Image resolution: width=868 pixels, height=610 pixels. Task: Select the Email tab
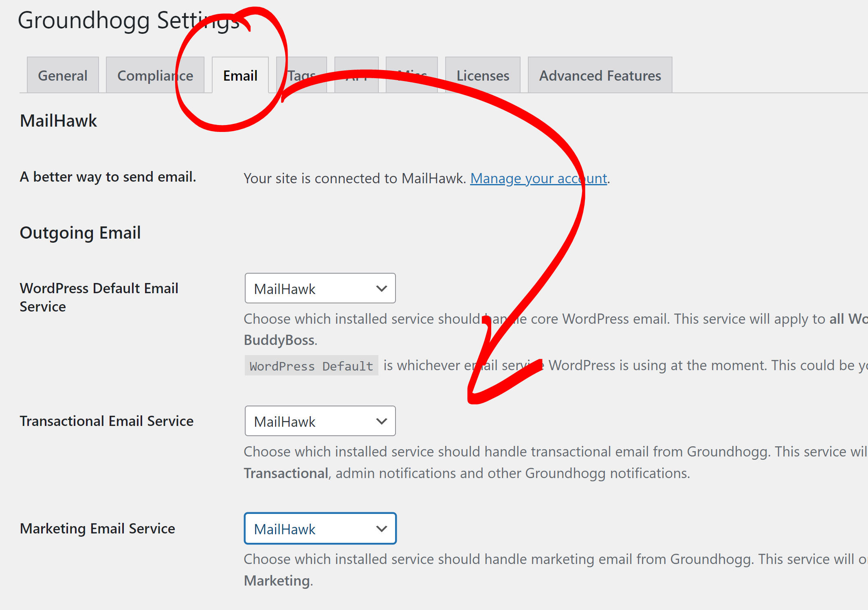coord(240,75)
